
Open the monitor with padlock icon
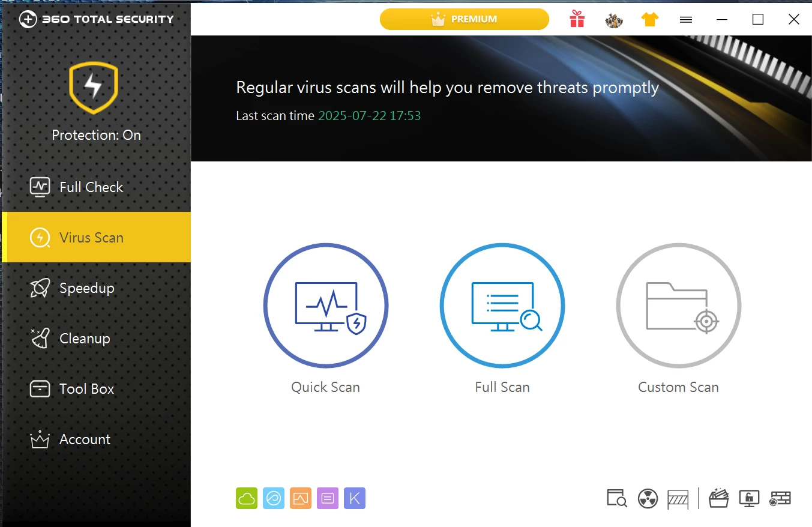[750, 498]
